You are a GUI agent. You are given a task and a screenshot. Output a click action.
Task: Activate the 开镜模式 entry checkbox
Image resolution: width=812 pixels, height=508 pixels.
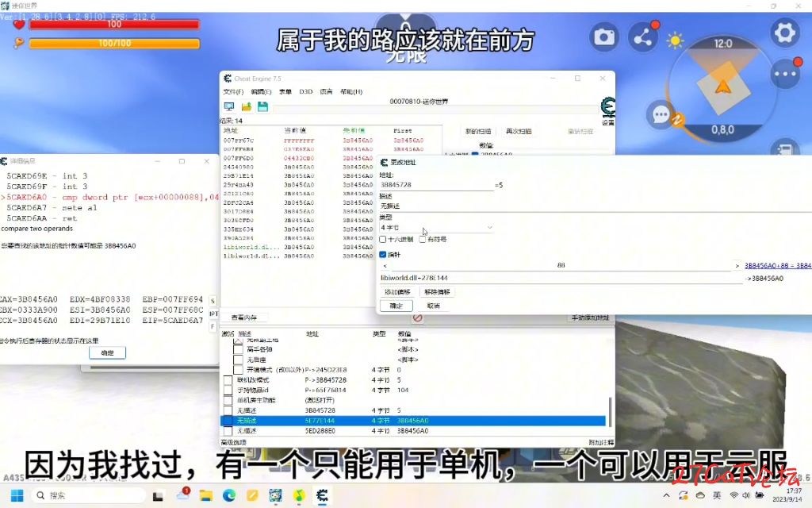(238, 370)
